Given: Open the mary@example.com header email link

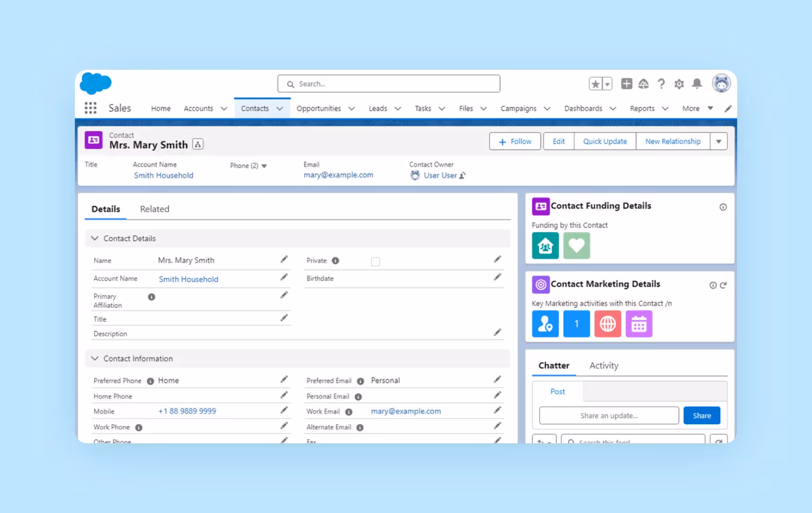Looking at the screenshot, I should pyautogui.click(x=338, y=175).
